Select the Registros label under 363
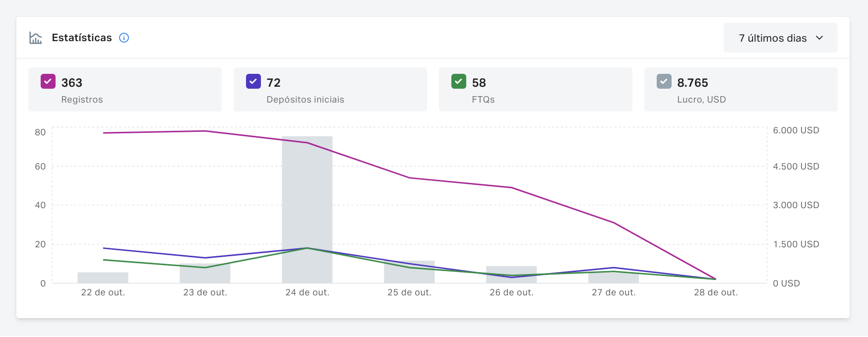 pos(82,100)
